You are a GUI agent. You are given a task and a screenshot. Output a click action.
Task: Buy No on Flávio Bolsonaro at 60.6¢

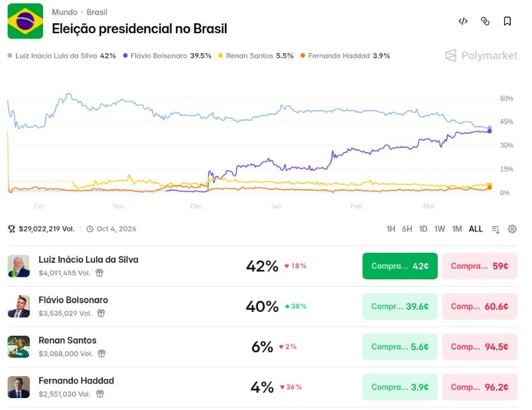click(x=480, y=307)
